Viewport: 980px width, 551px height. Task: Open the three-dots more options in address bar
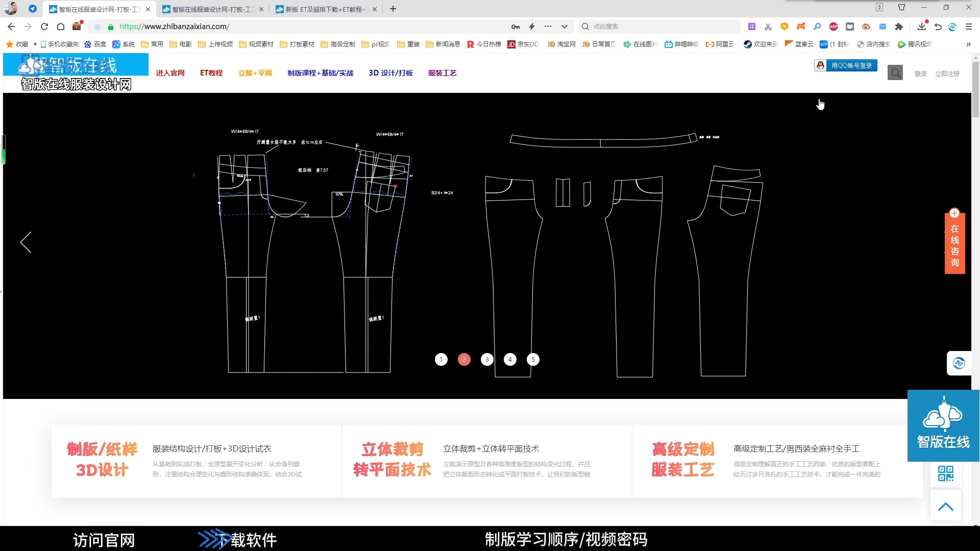pyautogui.click(x=548, y=27)
